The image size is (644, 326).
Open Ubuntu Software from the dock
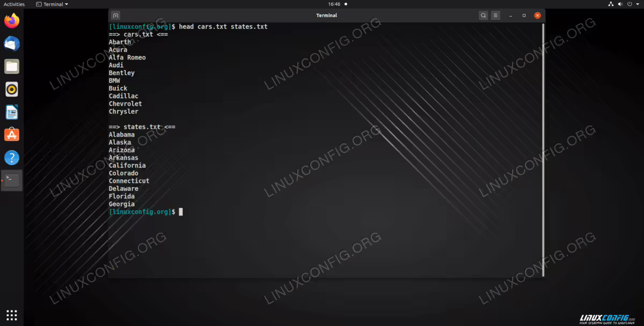coord(12,135)
